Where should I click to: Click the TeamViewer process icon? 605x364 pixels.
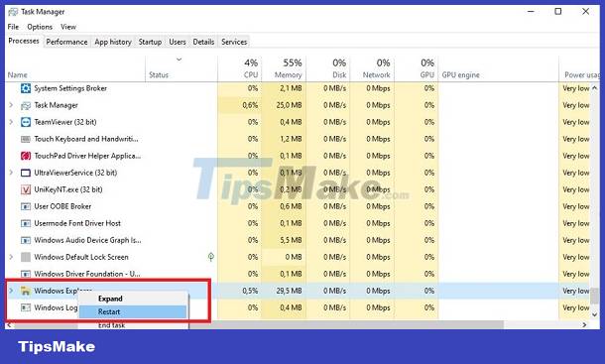(x=26, y=122)
